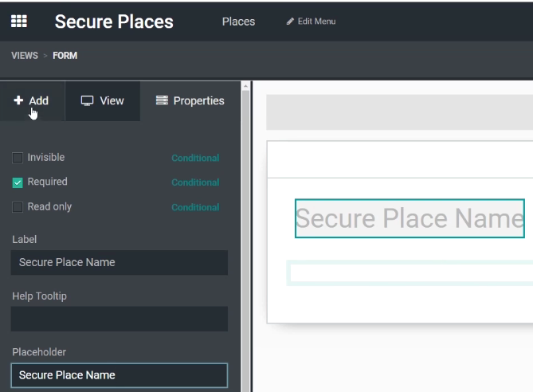
Task: Click the sidebar scrollbar up arrow
Action: (x=245, y=87)
